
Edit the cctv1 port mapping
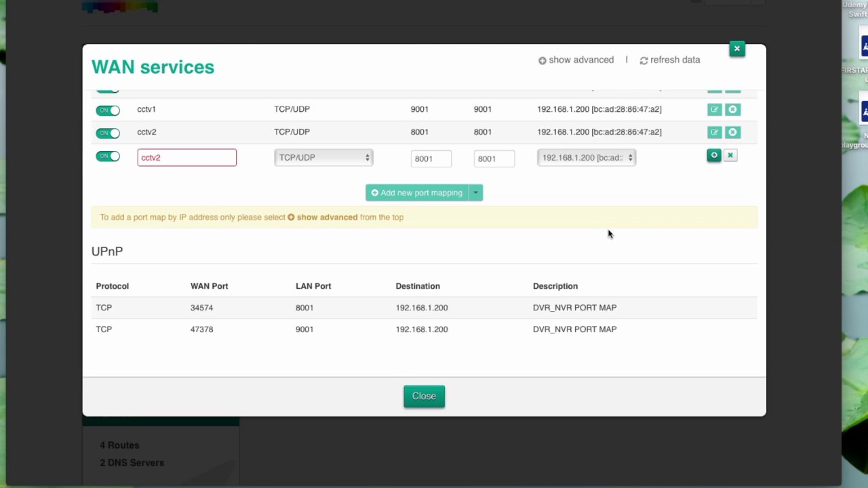pos(714,109)
